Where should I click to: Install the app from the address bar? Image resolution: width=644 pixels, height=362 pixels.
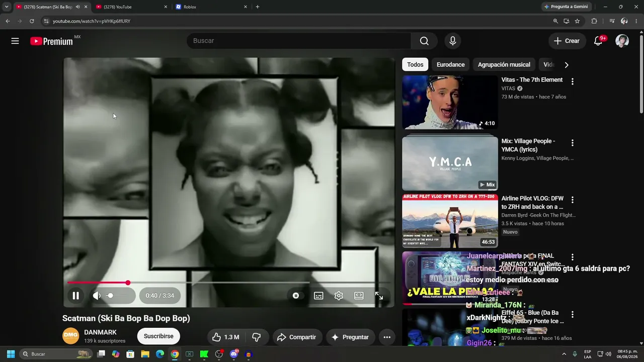click(x=567, y=21)
